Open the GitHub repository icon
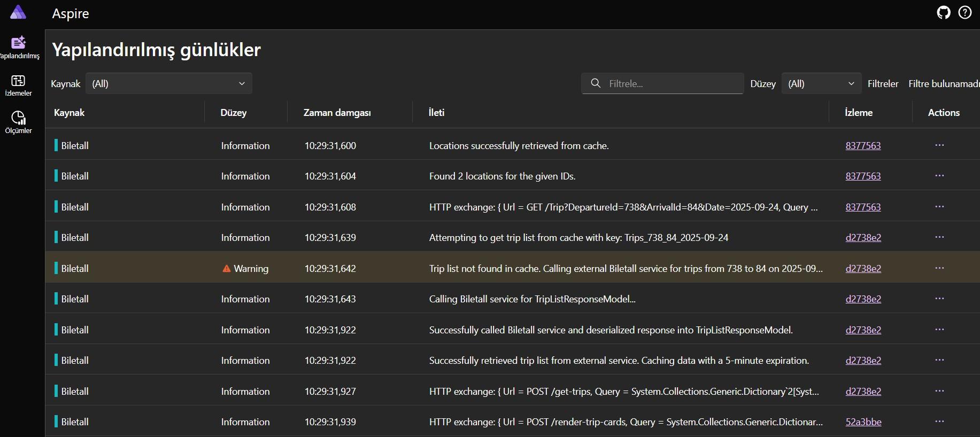 944,12
